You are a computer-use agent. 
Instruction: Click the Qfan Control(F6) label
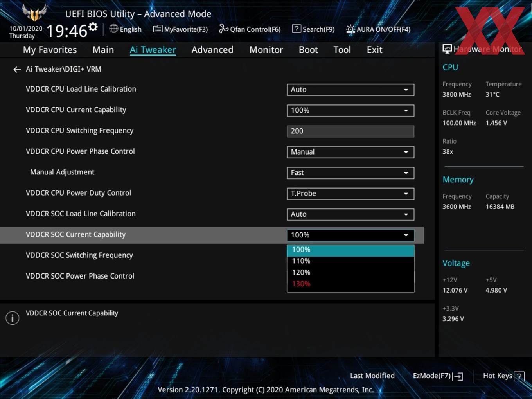pos(255,29)
